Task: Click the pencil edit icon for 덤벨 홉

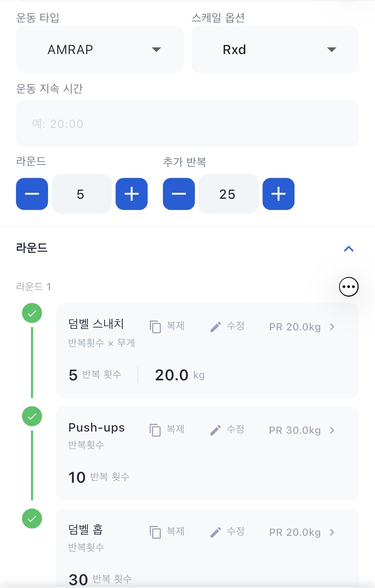Action: point(216,532)
